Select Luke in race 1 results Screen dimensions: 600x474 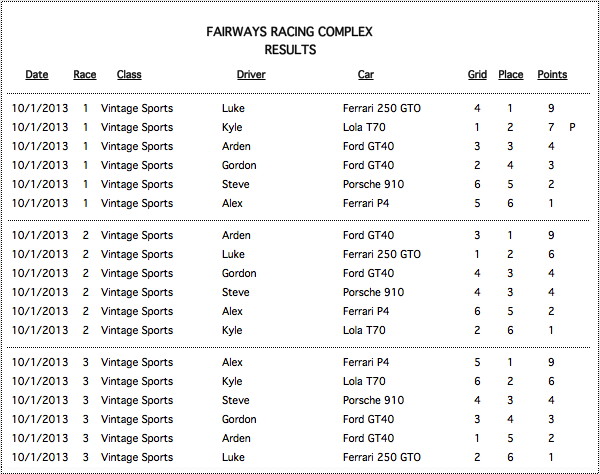click(x=233, y=108)
